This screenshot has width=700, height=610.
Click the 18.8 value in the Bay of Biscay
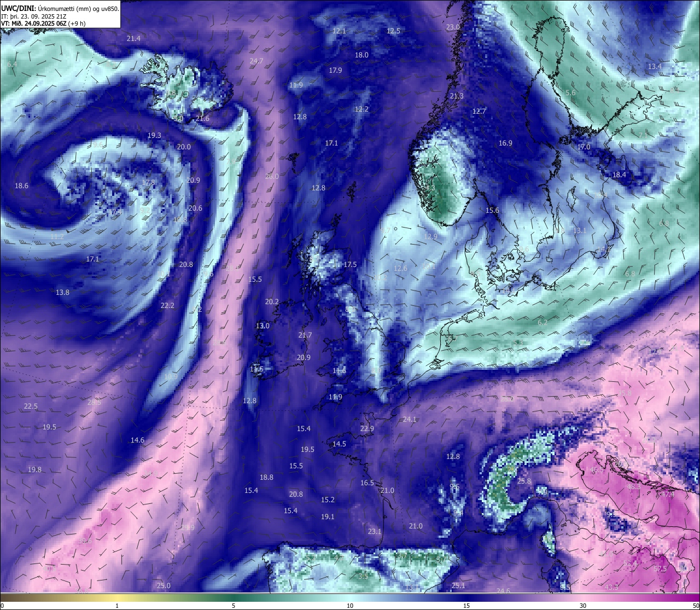266,477
